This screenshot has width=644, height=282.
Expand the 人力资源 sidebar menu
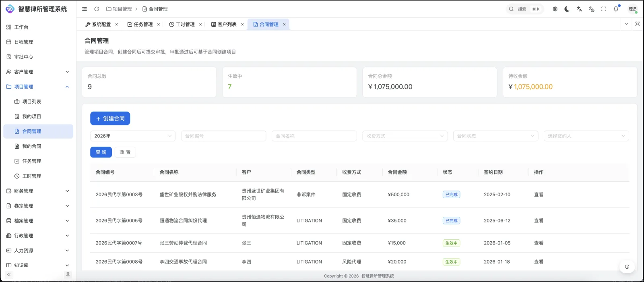click(38, 251)
